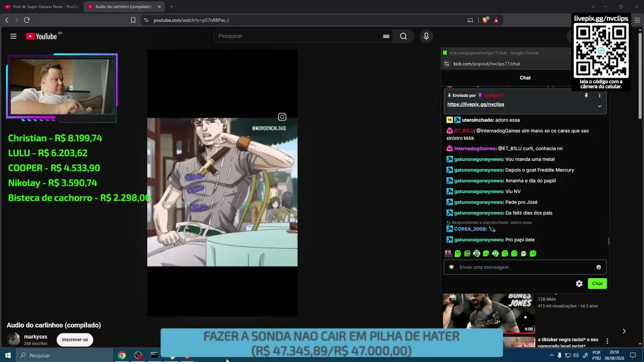
Task: Click 'a tiktoker negra racist' video title
Action: [568, 343]
